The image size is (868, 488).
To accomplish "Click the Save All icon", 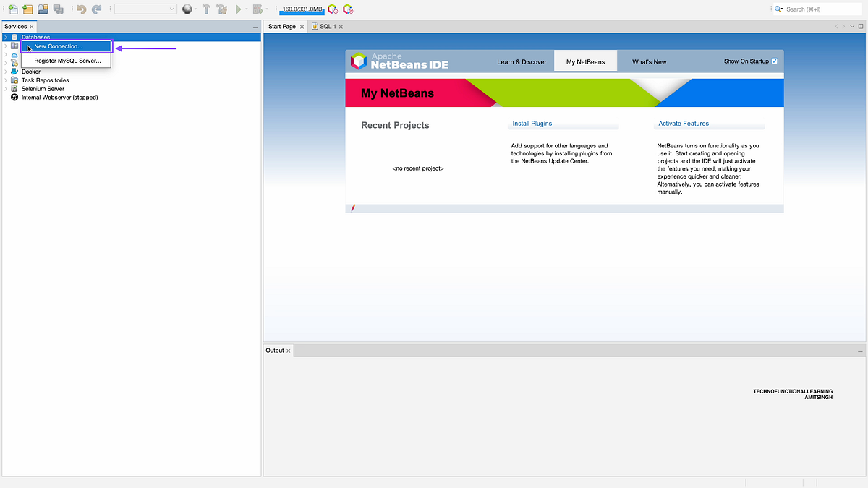I will 58,9.
